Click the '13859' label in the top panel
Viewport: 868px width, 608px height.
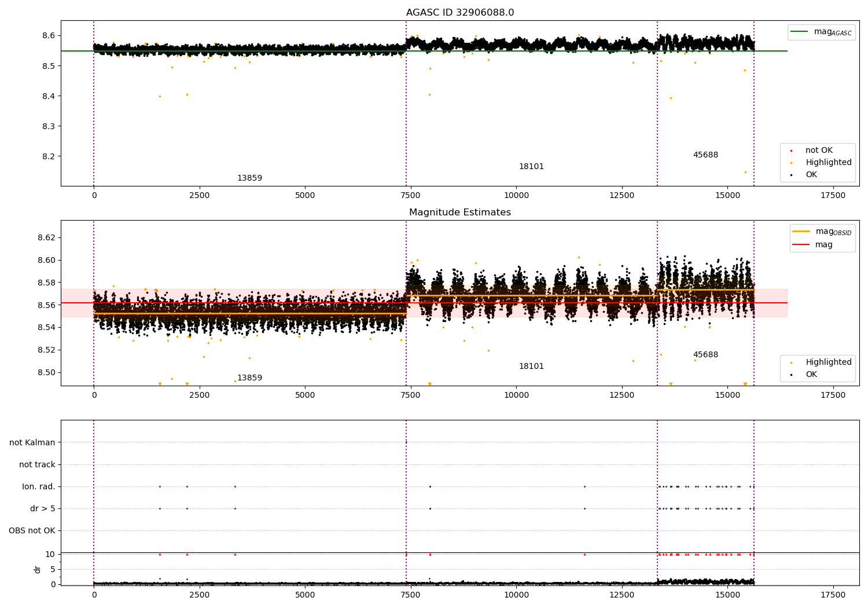(249, 178)
